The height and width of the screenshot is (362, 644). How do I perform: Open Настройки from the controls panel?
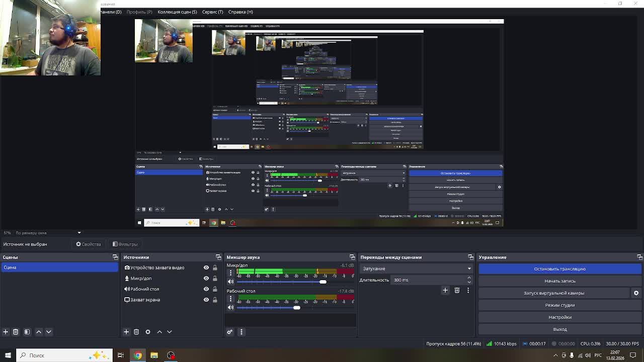pos(559,317)
